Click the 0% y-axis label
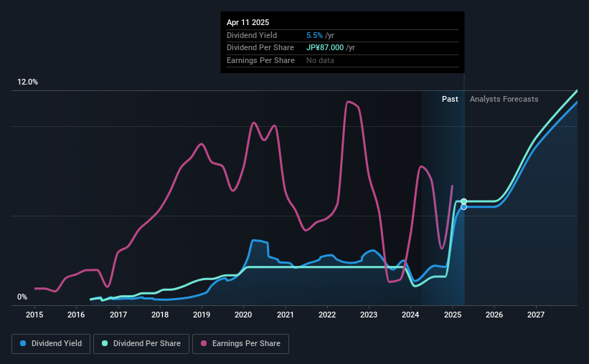The image size is (589, 364). pos(22,297)
